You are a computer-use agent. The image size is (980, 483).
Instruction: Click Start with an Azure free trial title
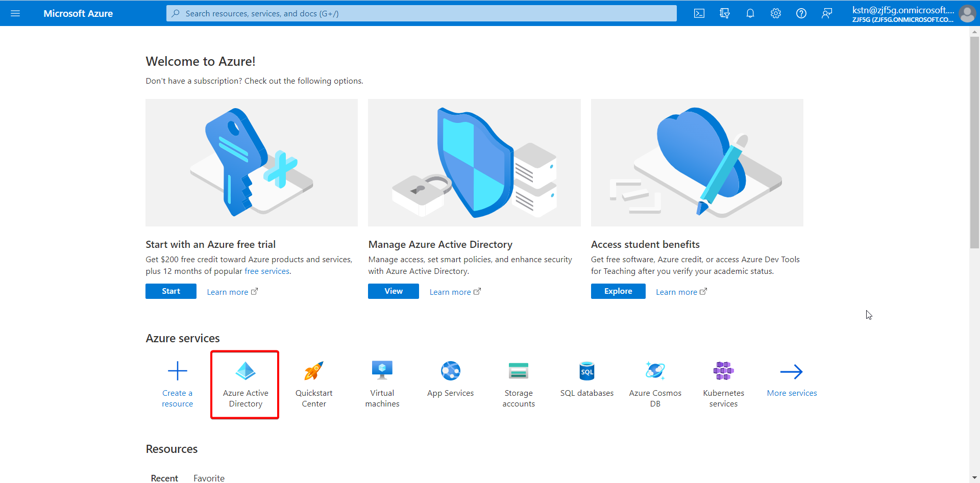click(x=210, y=244)
